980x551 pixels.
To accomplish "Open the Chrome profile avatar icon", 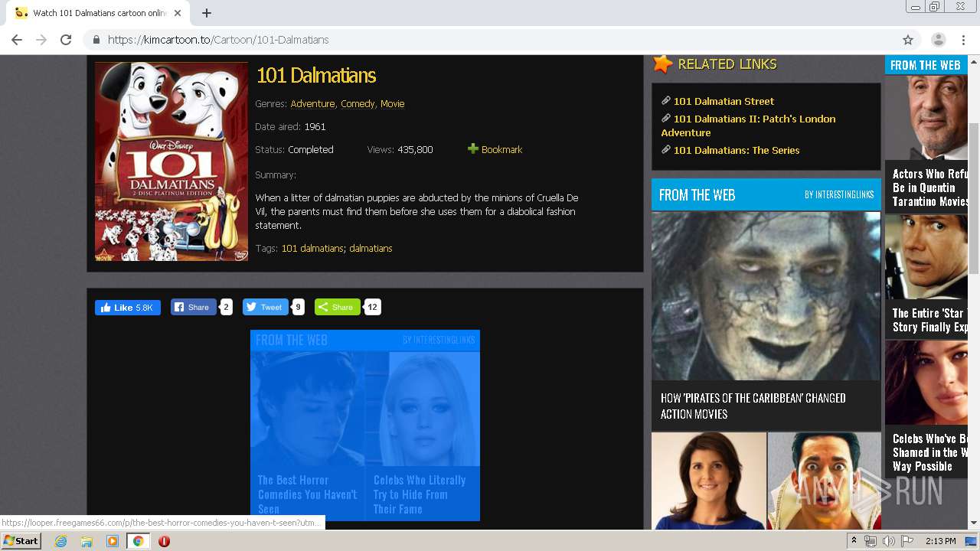I will [x=938, y=40].
